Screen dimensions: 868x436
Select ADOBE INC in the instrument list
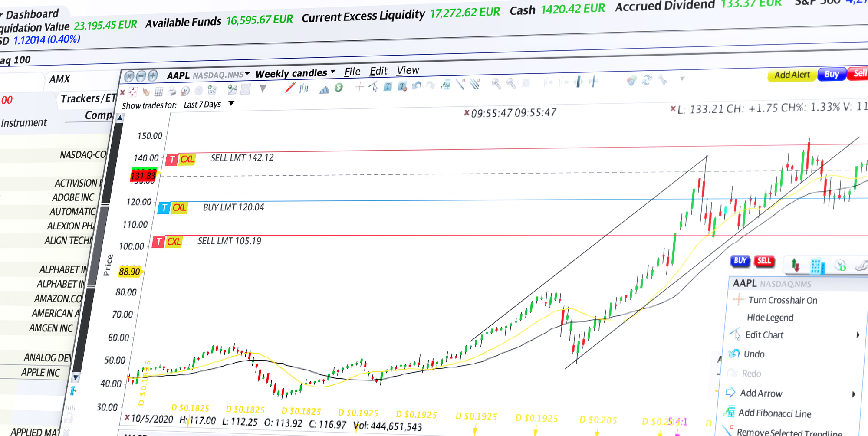73,197
